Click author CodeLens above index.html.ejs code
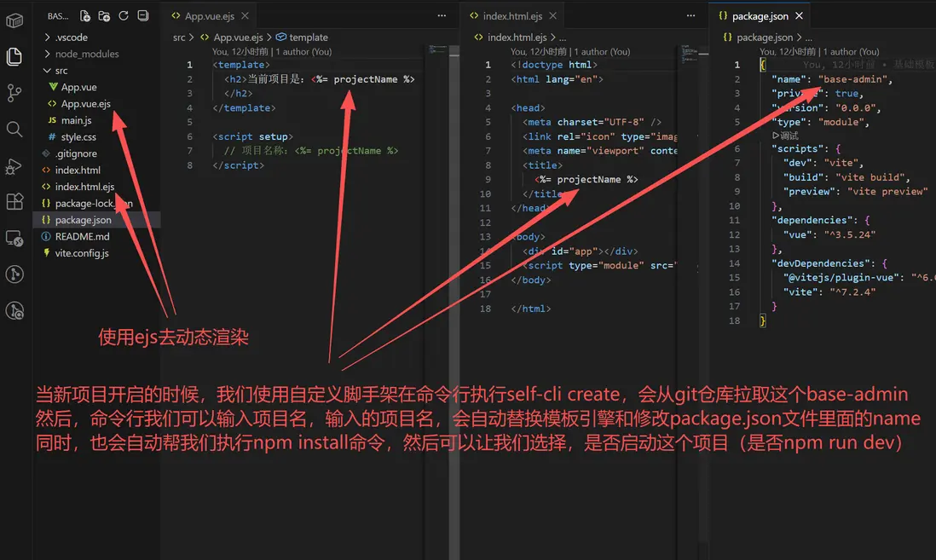Viewport: 936px width, 560px height. 570,51
